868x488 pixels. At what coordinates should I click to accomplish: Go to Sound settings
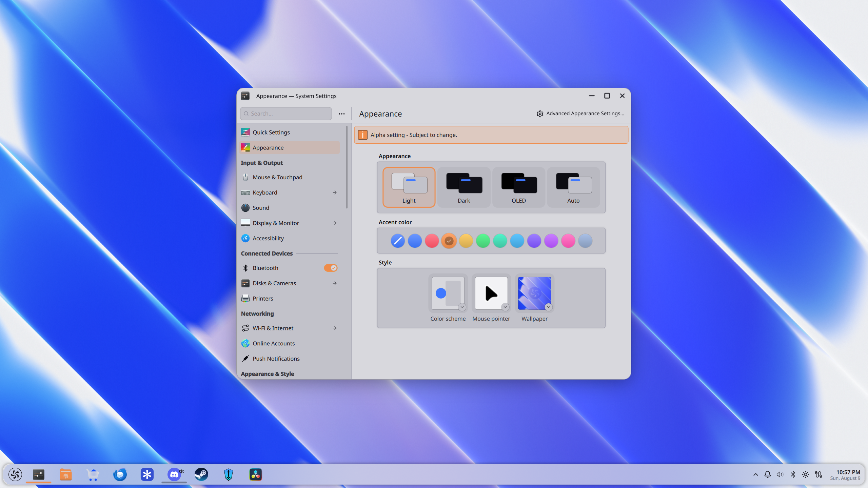coord(290,208)
